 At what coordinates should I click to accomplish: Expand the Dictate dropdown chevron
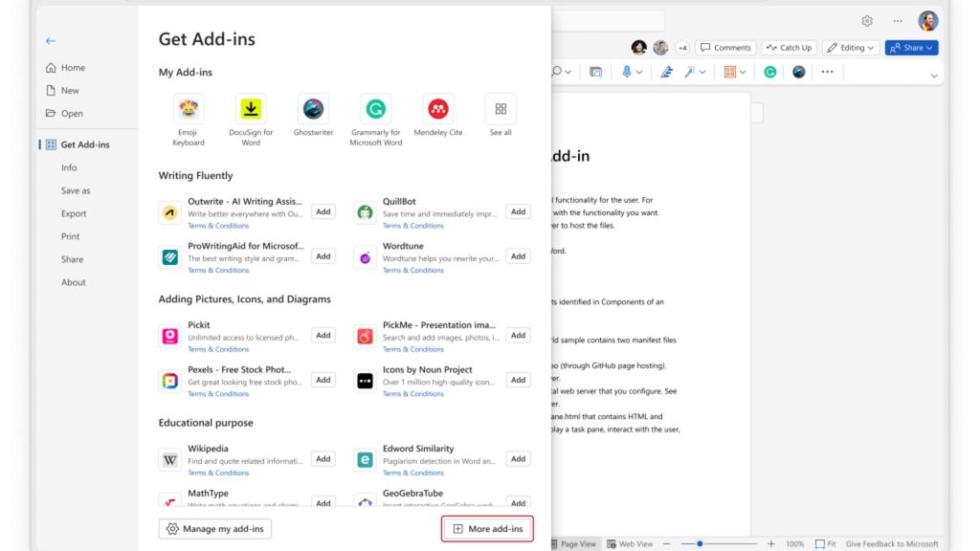[x=639, y=71]
